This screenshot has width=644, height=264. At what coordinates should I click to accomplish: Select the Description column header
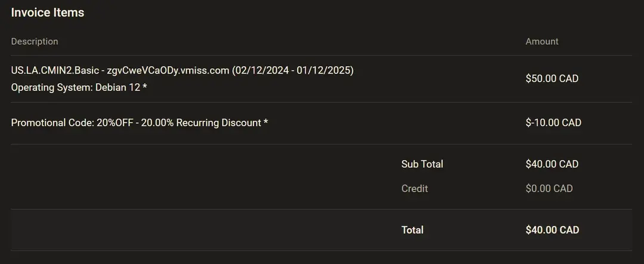pos(35,41)
